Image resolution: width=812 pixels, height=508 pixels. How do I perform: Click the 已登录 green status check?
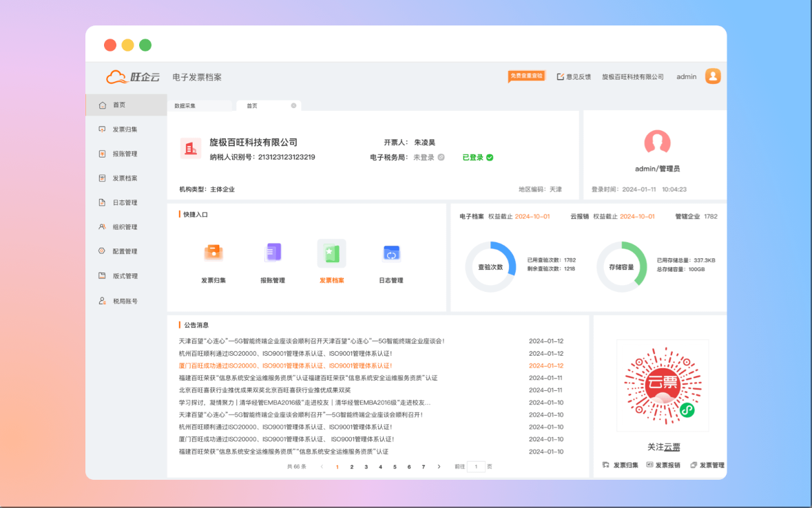490,158
